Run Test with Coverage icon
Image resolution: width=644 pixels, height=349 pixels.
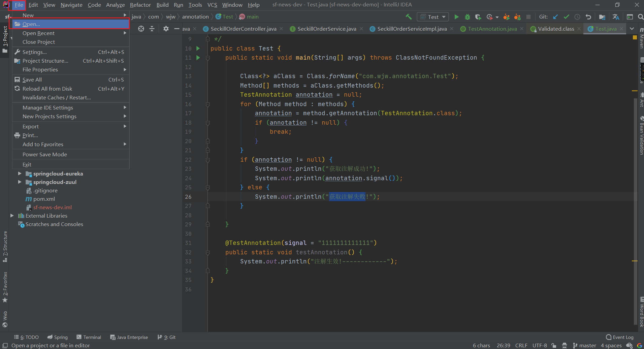478,17
